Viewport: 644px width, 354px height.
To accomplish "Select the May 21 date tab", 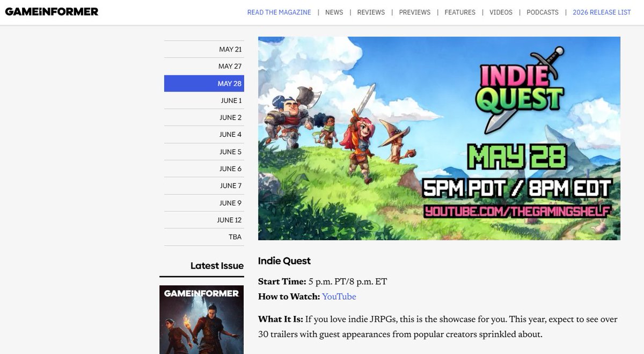I will pyautogui.click(x=204, y=49).
